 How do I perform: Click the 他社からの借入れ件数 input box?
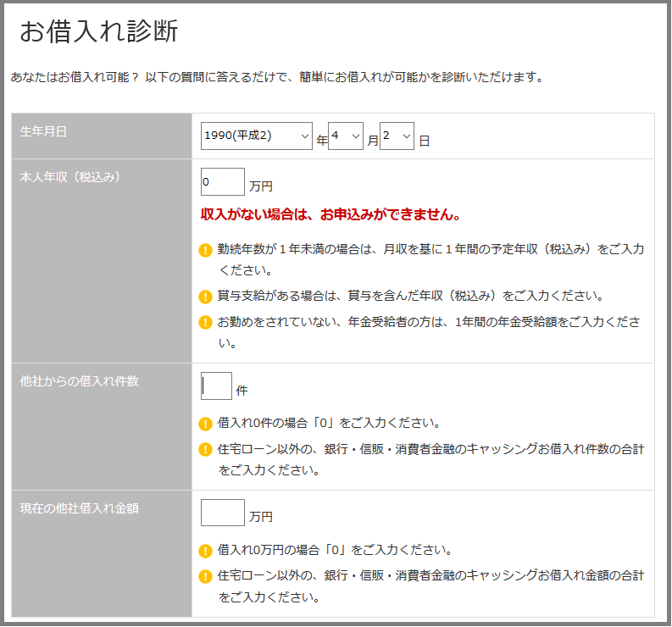point(216,386)
